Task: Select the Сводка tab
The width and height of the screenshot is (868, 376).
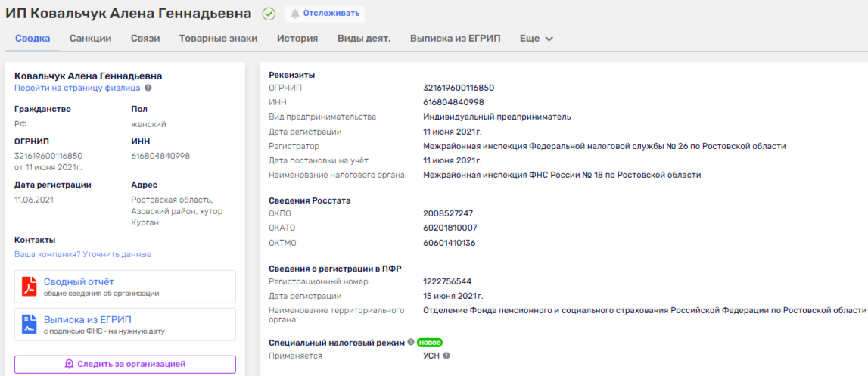Action: click(x=33, y=39)
